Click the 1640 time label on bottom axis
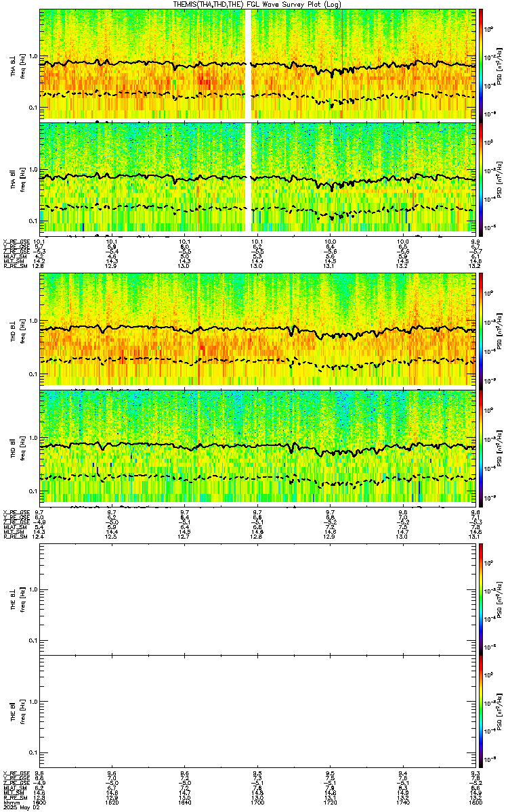The width and height of the screenshot is (508, 812). (x=184, y=801)
